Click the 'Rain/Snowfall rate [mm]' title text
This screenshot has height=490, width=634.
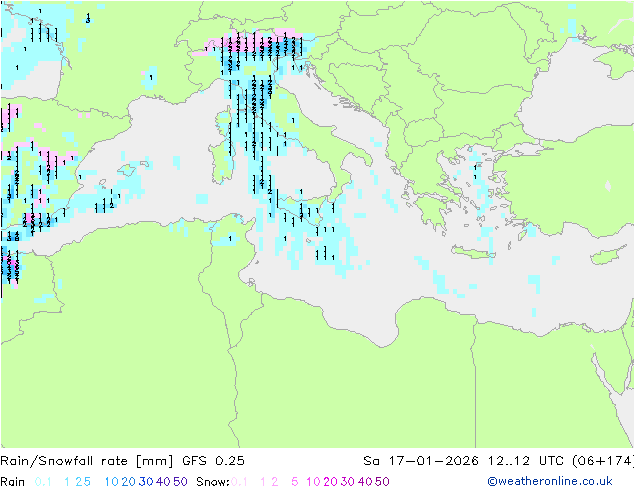point(87,461)
